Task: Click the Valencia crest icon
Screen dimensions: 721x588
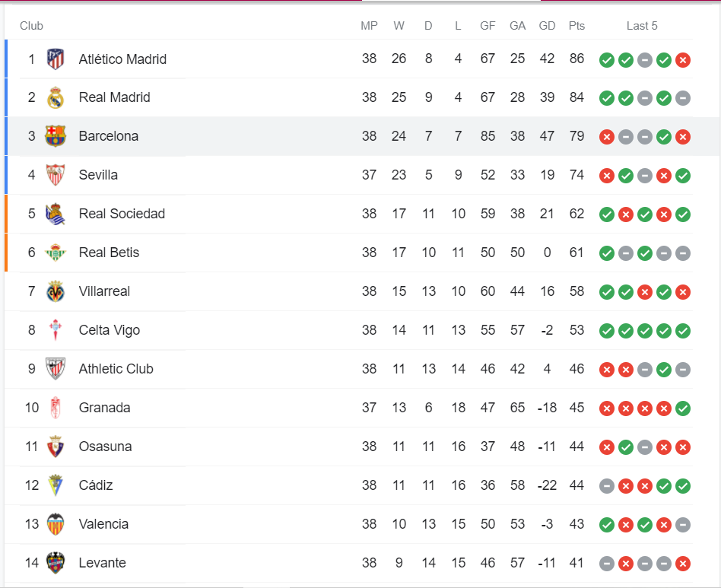Action: (x=56, y=524)
